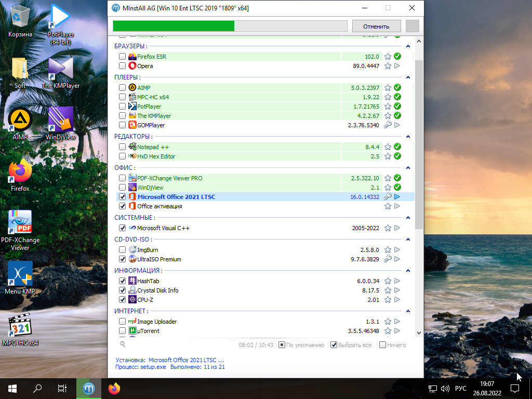532x399 pixels.
Task: Click the wrench icon for Microsoft Office 2021 LTSC
Action: coord(388,197)
